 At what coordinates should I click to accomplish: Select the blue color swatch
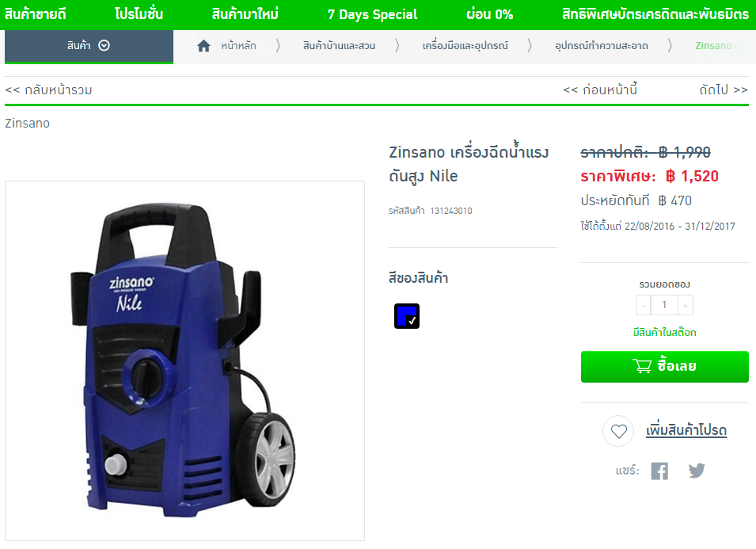coord(406,316)
